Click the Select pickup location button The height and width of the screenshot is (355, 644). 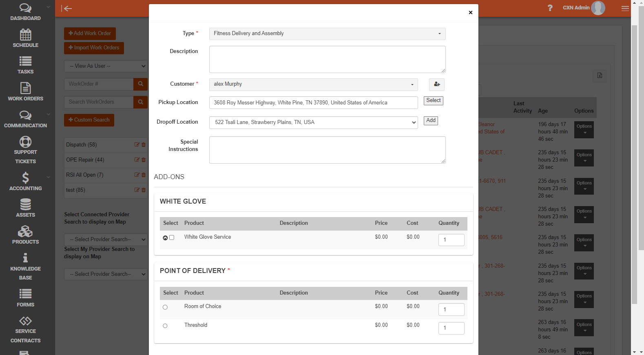[433, 100]
